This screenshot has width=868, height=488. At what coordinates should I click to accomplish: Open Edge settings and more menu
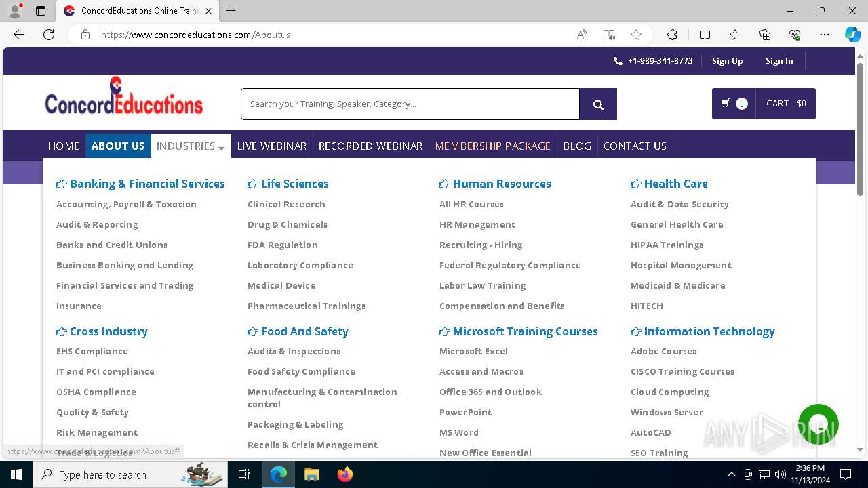pyautogui.click(x=825, y=35)
